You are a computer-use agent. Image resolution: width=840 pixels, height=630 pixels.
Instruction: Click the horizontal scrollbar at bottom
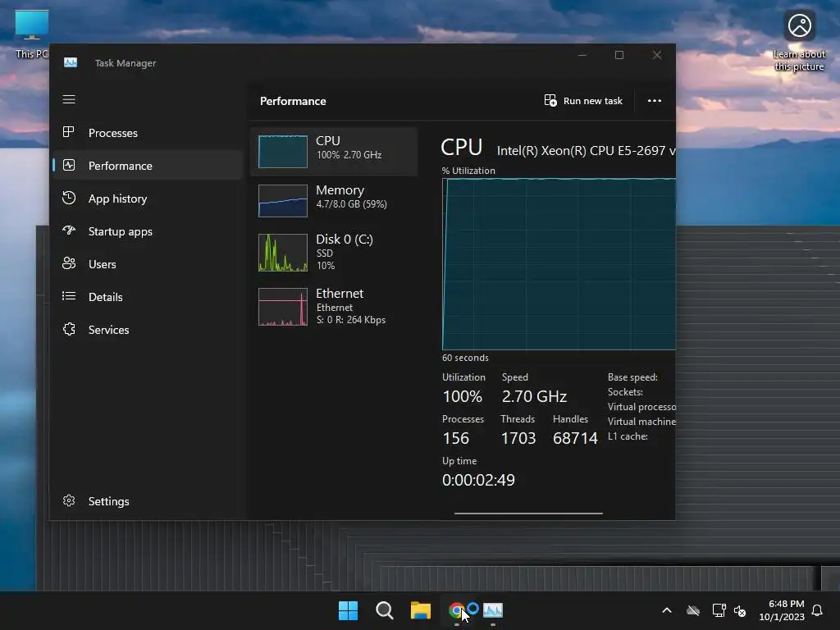pos(528,514)
